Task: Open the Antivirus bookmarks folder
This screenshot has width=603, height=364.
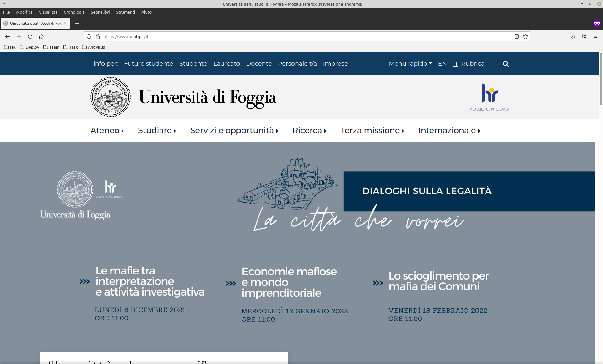Action: (93, 47)
